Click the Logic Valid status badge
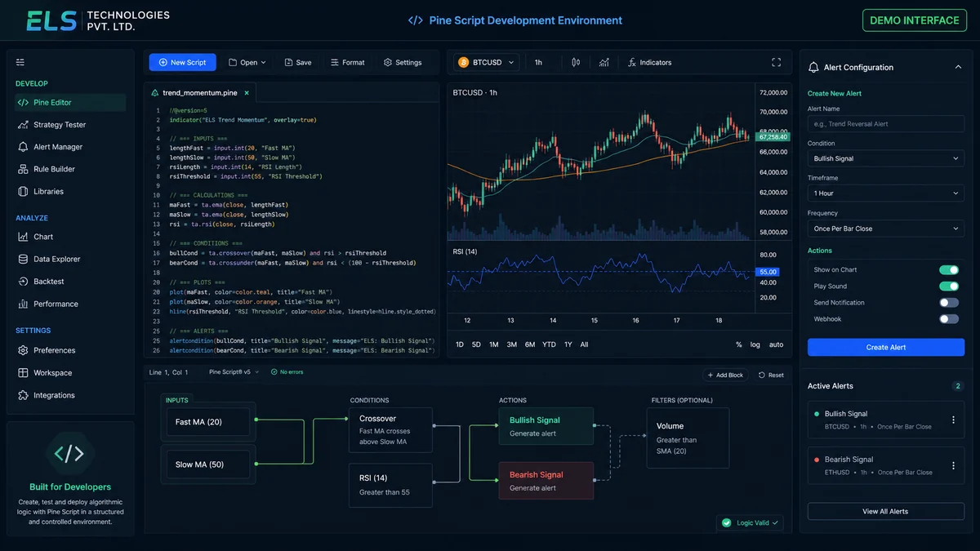 [x=750, y=522]
